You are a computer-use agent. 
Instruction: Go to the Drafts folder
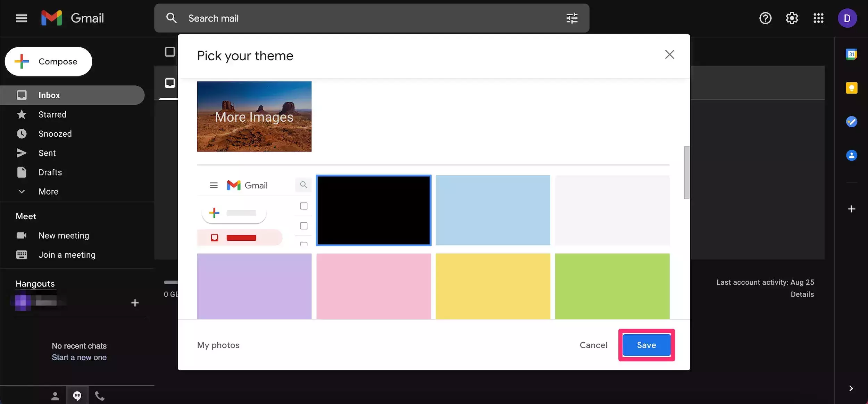click(50, 172)
